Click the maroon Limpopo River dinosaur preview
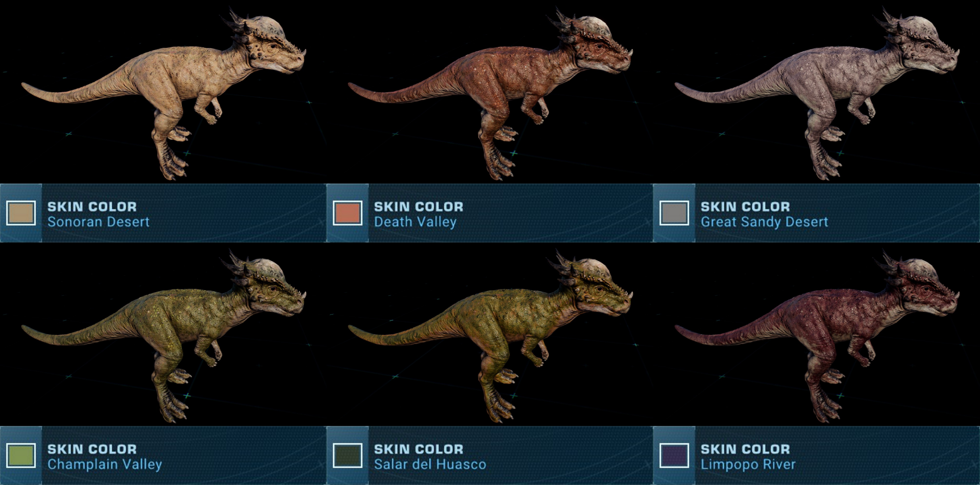This screenshot has width=980, height=485. click(x=817, y=337)
